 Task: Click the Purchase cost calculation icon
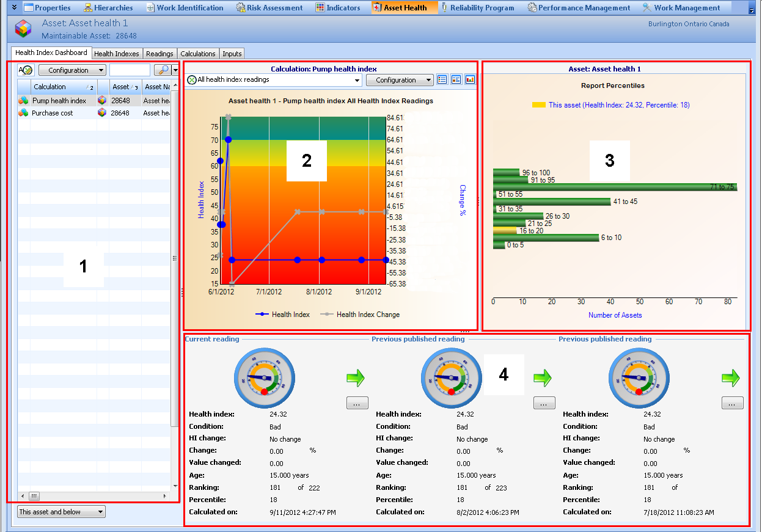tap(23, 113)
